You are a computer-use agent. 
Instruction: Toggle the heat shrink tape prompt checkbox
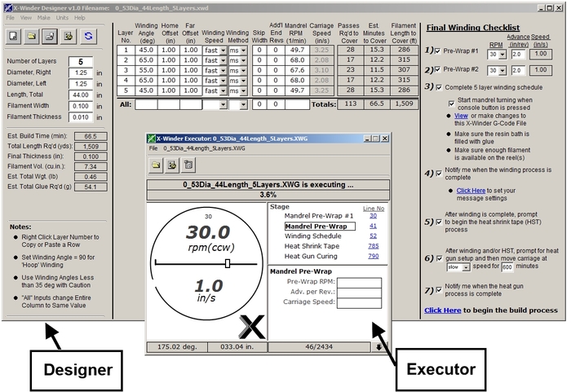click(439, 222)
